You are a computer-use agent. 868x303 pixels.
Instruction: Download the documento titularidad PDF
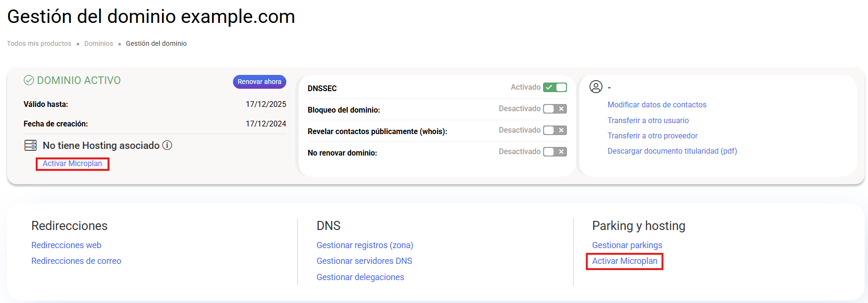click(672, 151)
